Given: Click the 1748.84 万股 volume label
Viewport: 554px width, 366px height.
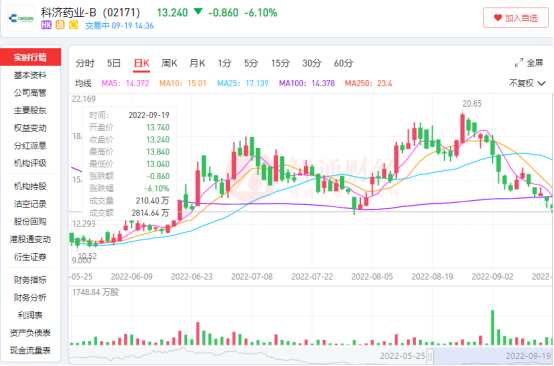Looking at the screenshot, I should point(95,292).
